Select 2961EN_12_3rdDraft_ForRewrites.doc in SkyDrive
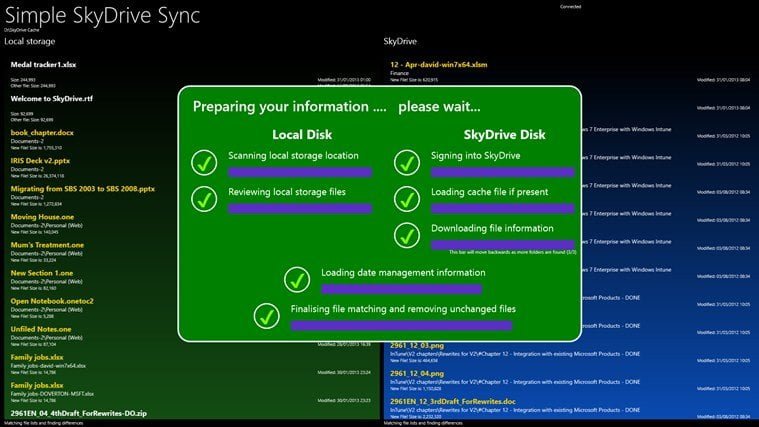 453,401
